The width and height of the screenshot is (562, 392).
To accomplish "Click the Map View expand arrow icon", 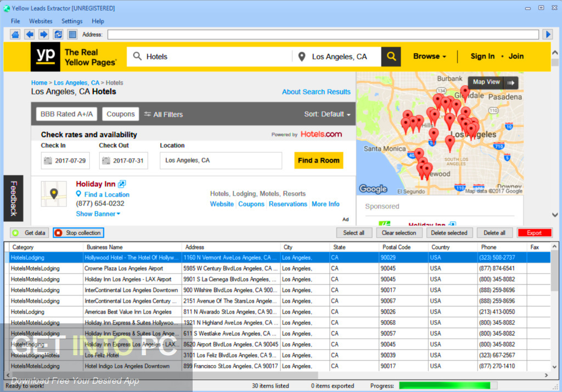I will coord(511,83).
